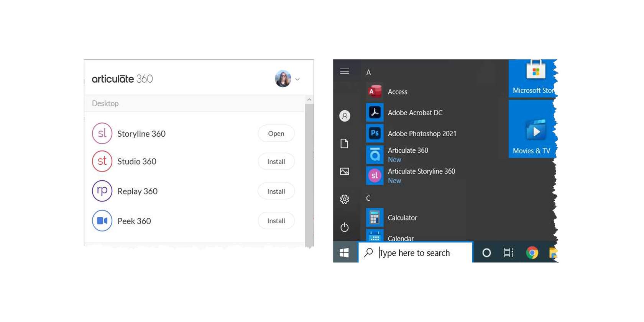644x322 pixels.
Task: Click the Articulate 360 logo
Action: (x=122, y=79)
